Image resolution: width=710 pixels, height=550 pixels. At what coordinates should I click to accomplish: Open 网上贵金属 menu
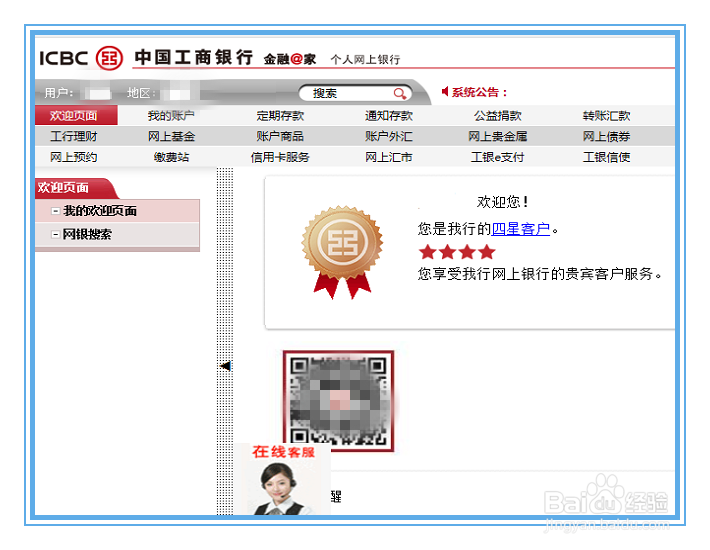click(x=498, y=136)
